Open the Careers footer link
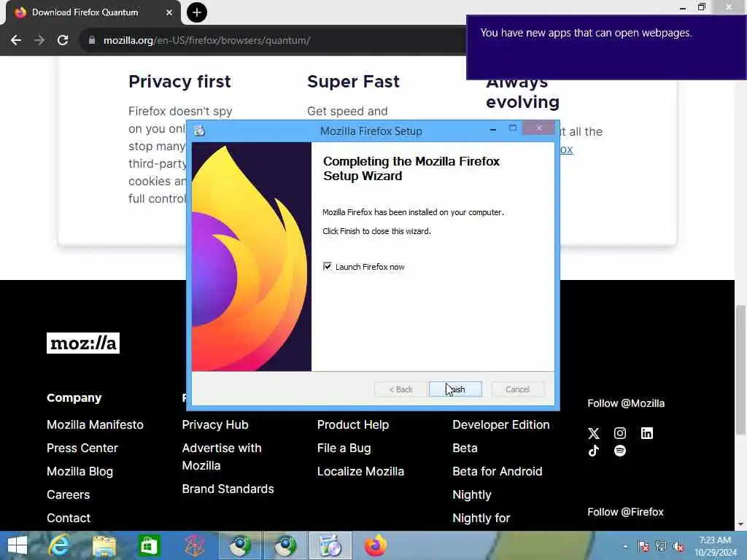The width and height of the screenshot is (747, 560). click(x=68, y=494)
